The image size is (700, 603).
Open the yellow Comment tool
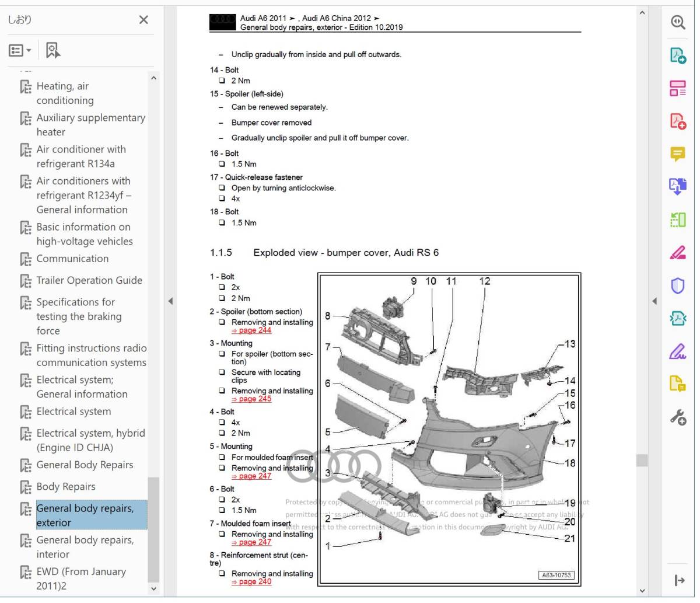tap(677, 154)
